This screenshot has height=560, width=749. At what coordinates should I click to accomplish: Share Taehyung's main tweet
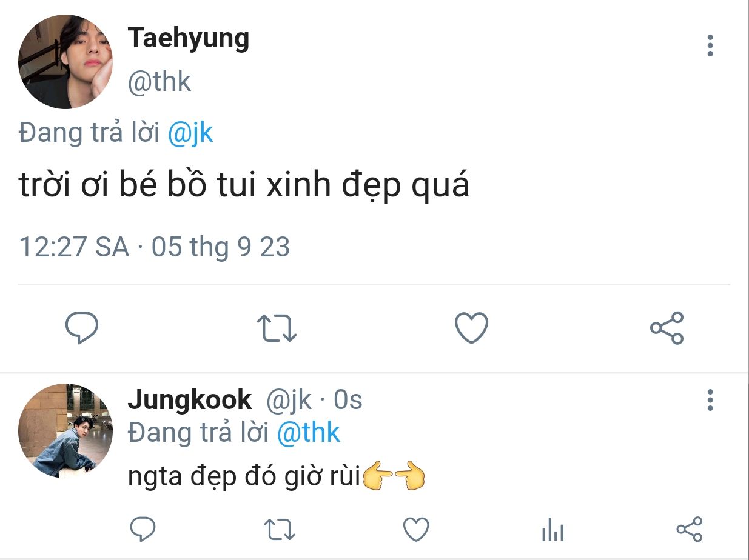coord(667,328)
